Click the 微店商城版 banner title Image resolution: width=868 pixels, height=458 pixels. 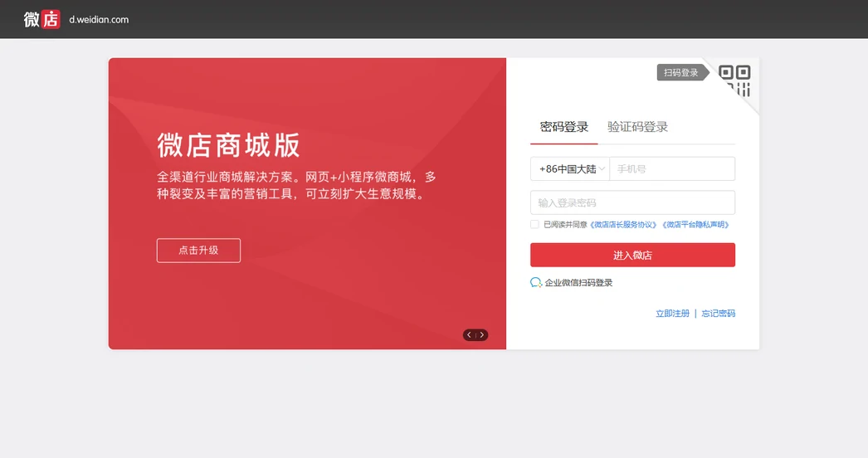point(229,145)
